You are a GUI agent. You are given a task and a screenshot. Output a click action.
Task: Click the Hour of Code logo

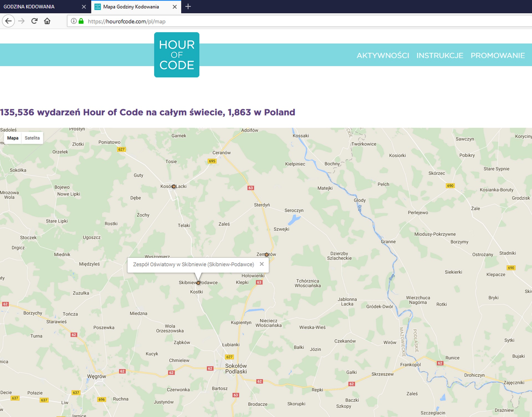tap(177, 55)
